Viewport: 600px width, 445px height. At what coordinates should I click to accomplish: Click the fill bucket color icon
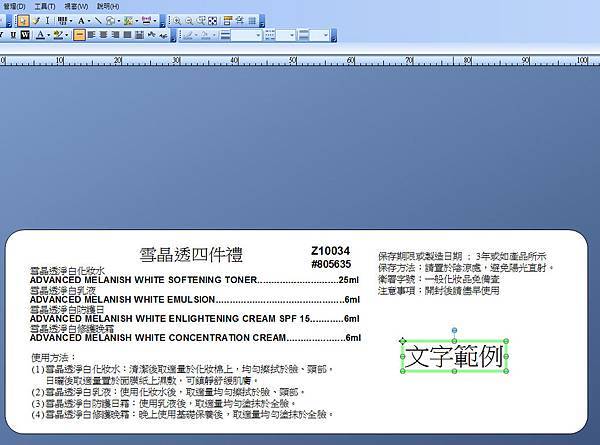(x=206, y=35)
